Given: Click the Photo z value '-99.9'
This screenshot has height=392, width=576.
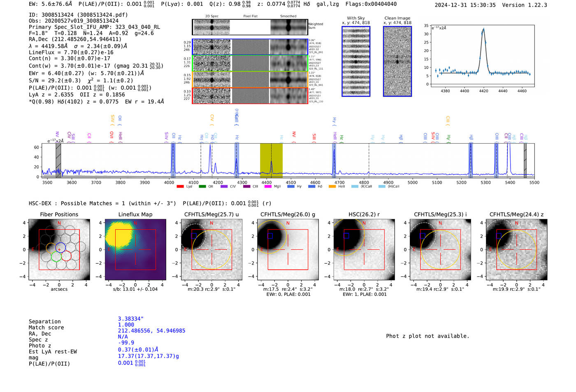Looking at the screenshot, I should click(x=126, y=343).
